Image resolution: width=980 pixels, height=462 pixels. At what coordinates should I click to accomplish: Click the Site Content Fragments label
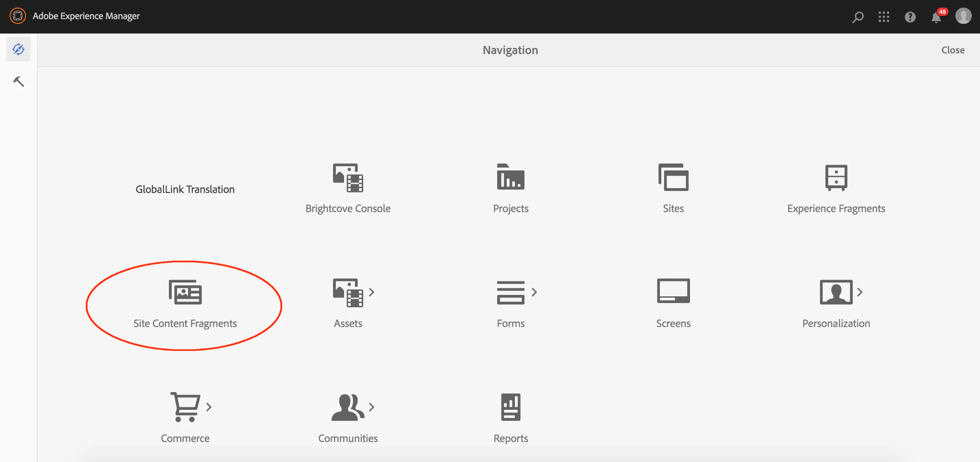185,323
